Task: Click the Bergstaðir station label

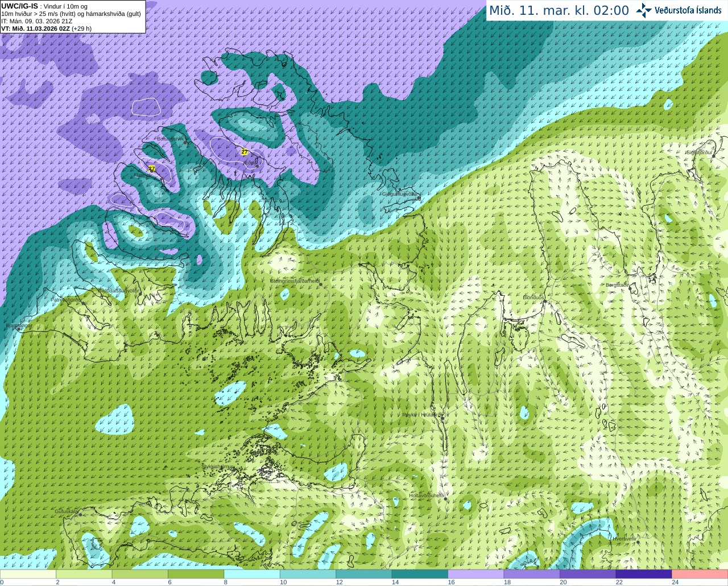Action: coord(617,285)
